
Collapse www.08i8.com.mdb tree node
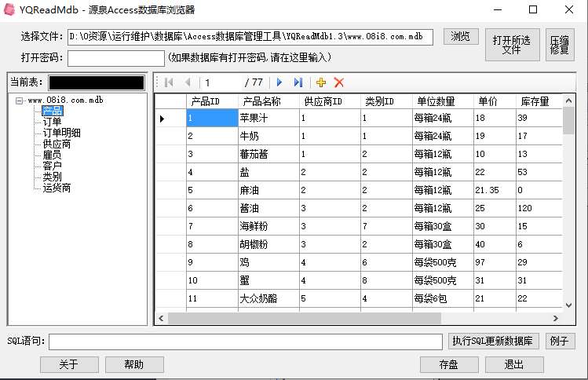[19, 100]
